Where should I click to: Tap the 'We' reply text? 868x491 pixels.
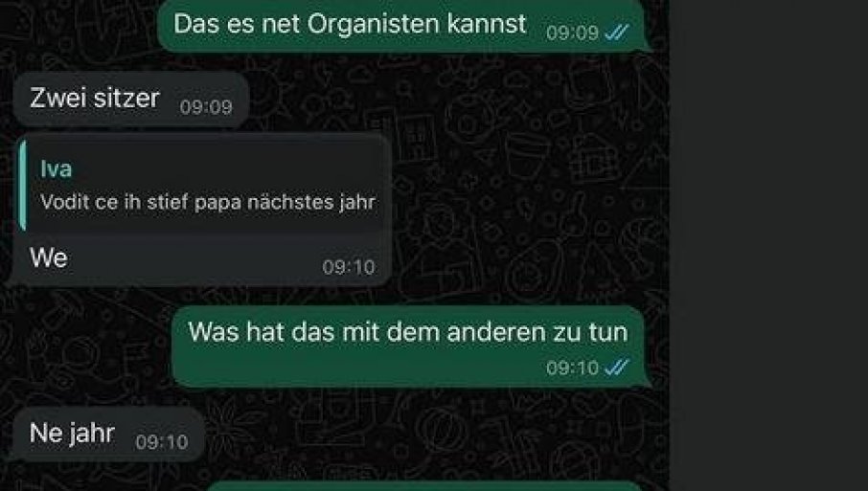(49, 258)
